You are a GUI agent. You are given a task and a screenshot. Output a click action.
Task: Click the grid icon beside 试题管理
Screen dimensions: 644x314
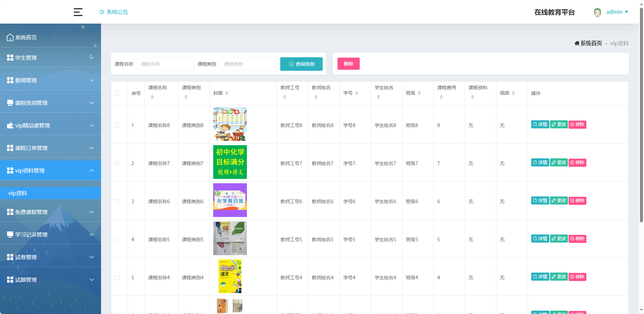coord(10,280)
